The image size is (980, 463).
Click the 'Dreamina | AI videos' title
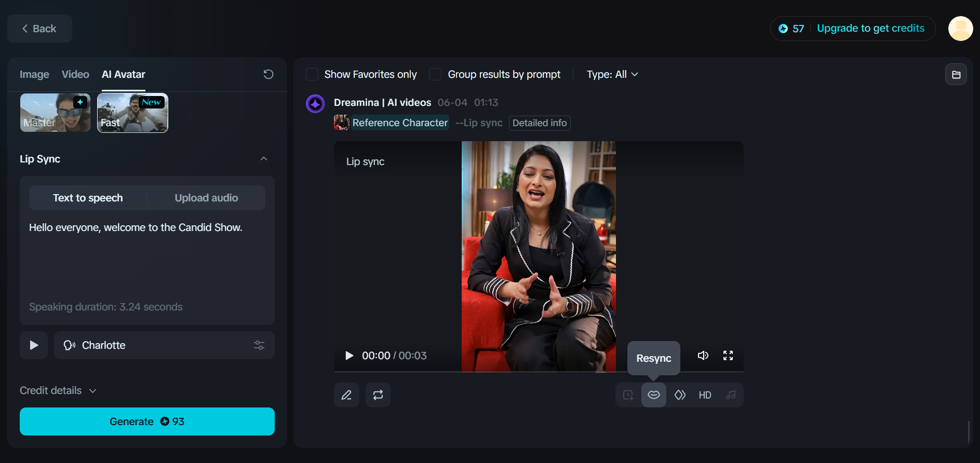(382, 102)
